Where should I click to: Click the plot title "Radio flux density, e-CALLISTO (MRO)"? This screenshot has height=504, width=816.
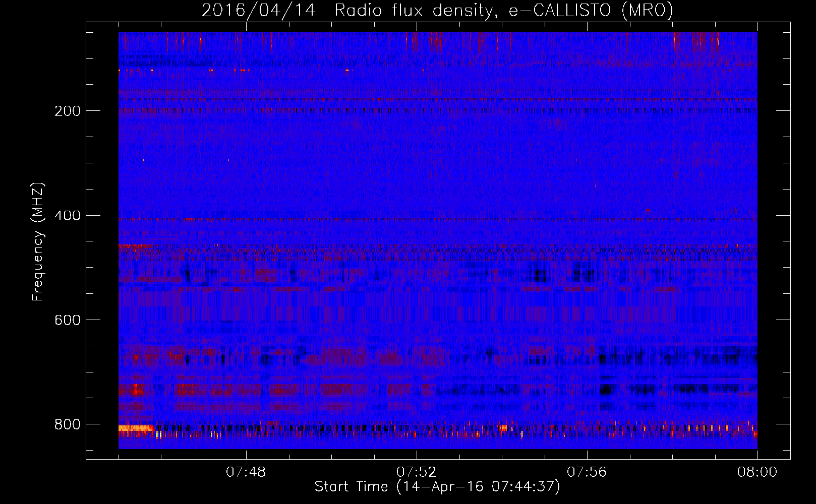(503, 10)
